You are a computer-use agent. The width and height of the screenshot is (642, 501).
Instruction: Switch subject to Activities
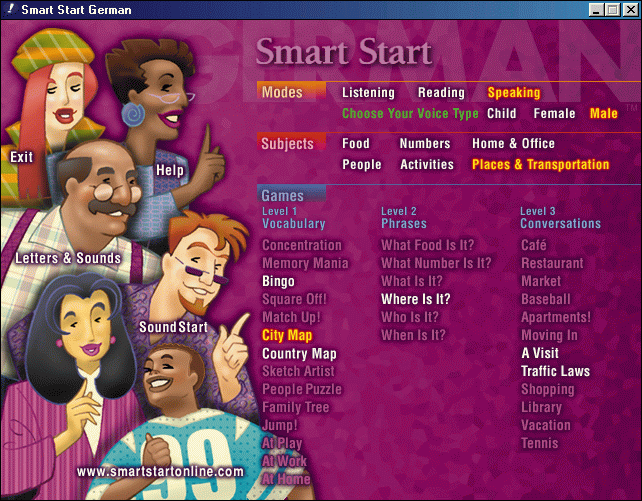427,164
